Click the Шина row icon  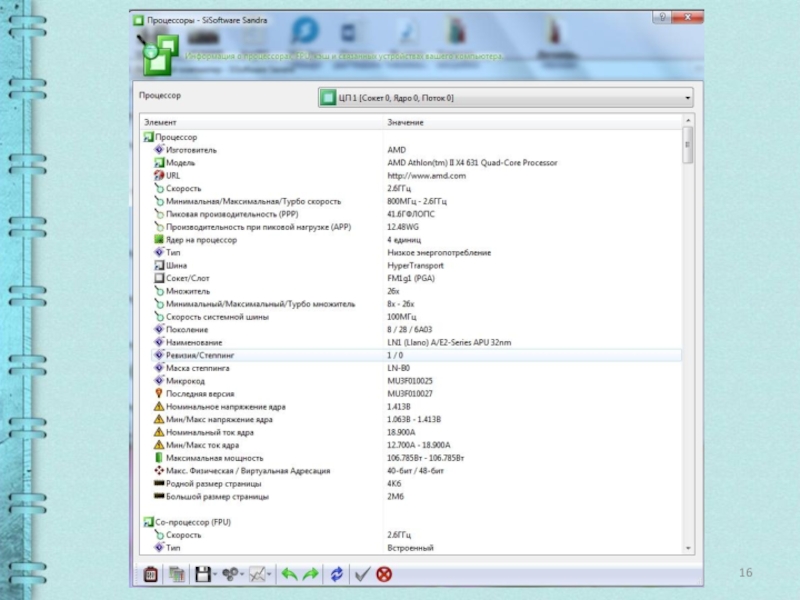tap(159, 265)
